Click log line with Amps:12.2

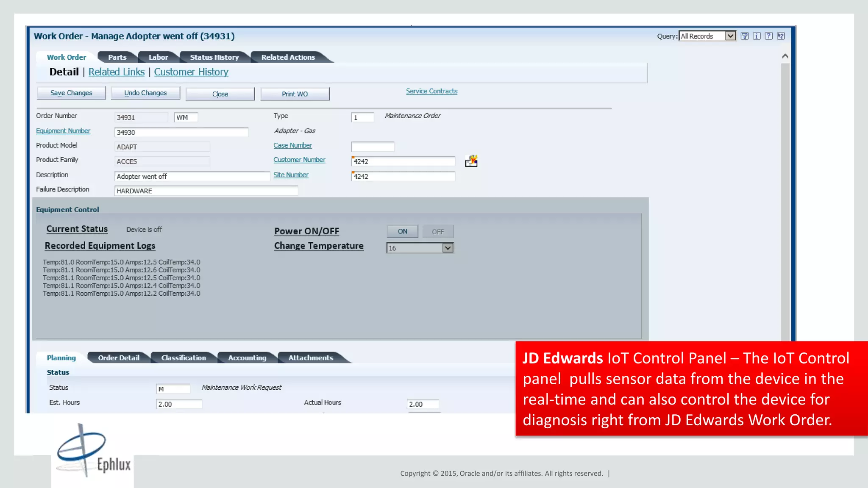coord(122,293)
